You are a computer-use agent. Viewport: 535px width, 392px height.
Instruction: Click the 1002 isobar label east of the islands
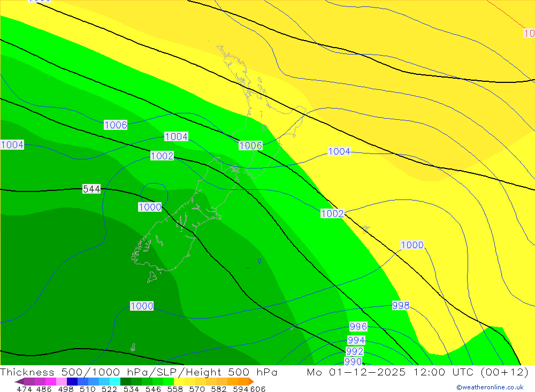[332, 213]
